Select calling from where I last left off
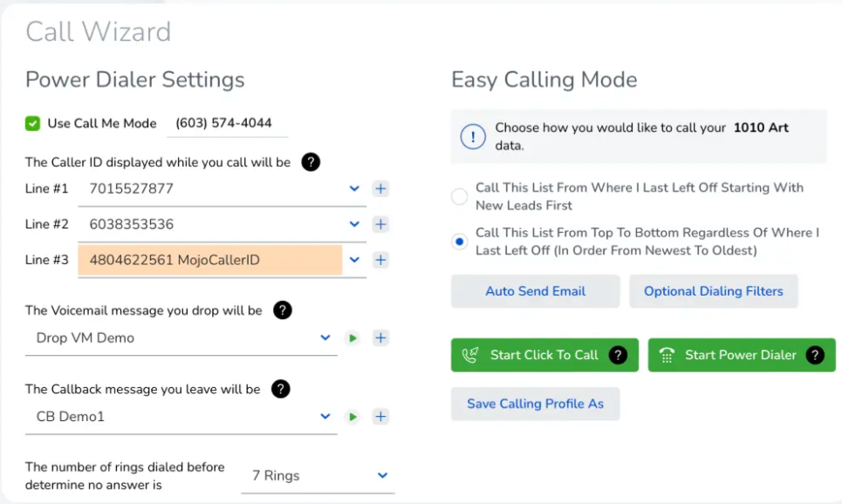The image size is (842, 504). [460, 197]
